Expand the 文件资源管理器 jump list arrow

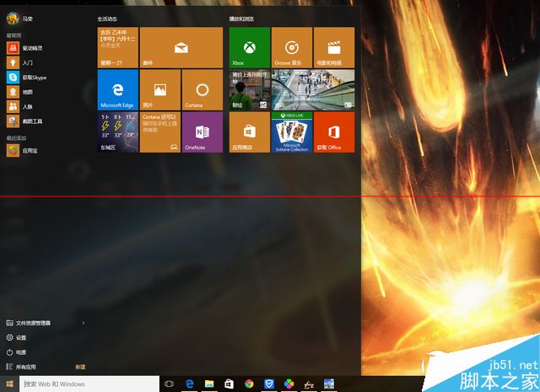[83, 323]
